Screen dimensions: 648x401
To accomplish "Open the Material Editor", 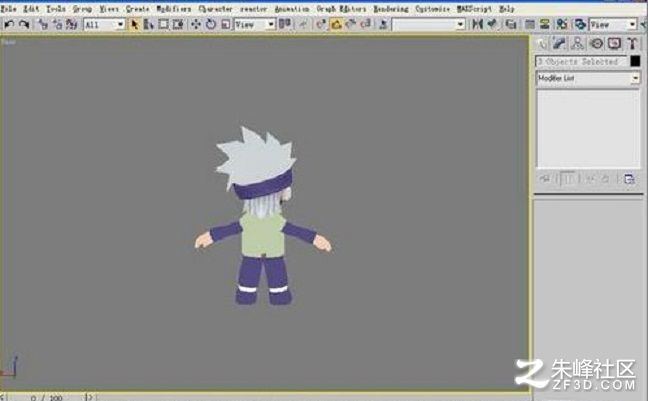I will tap(562, 24).
